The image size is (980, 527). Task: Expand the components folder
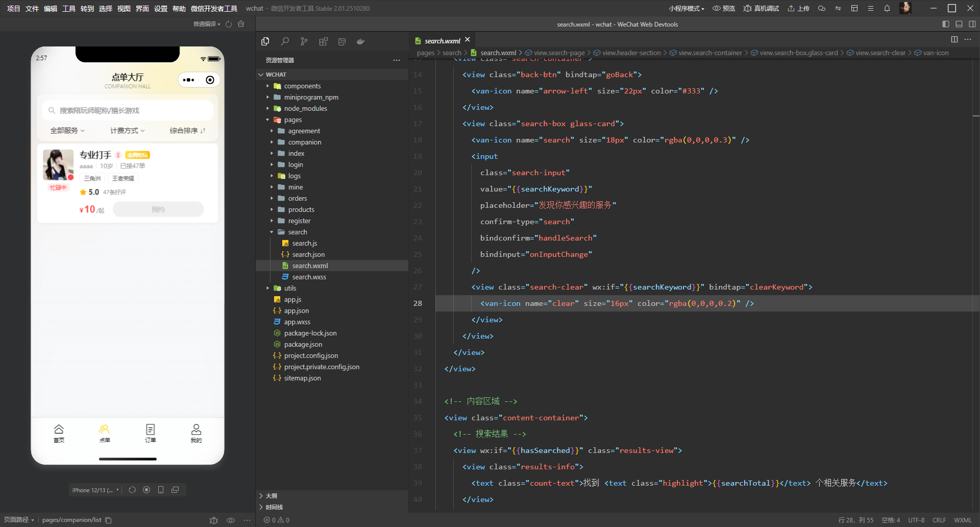pos(302,86)
